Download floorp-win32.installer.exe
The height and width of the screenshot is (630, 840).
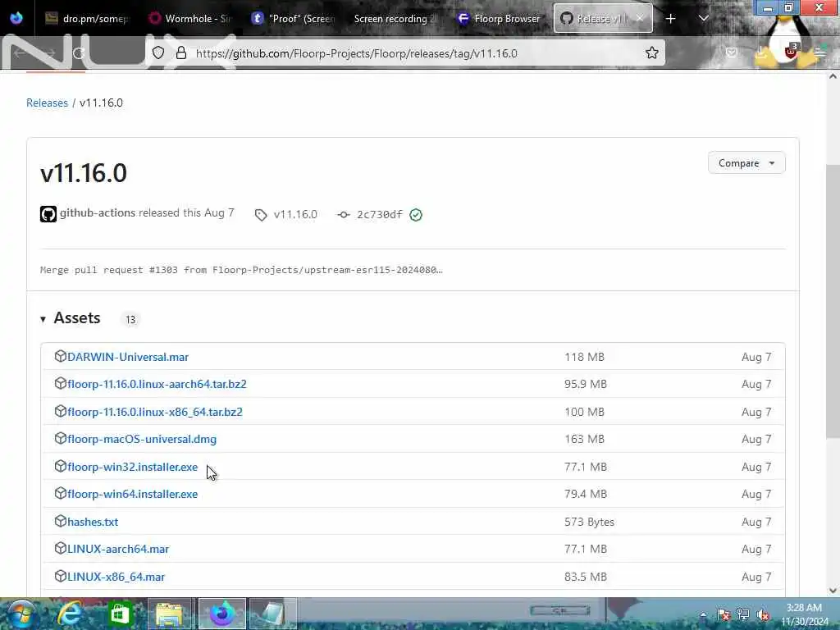click(132, 467)
